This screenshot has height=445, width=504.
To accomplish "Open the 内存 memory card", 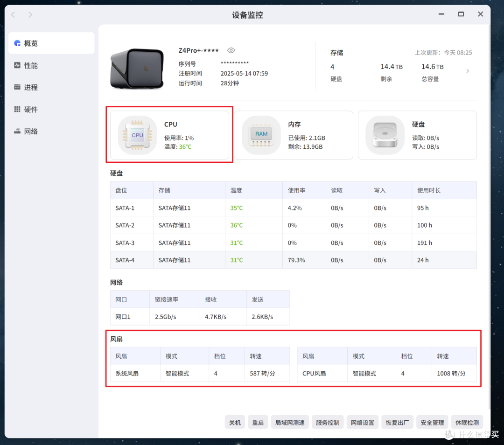I will 294,135.
